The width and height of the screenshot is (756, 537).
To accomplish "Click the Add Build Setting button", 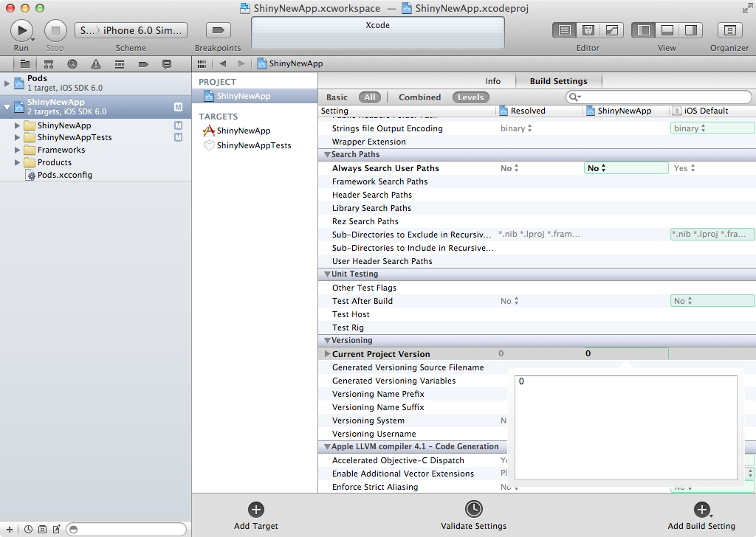I will pos(701,516).
